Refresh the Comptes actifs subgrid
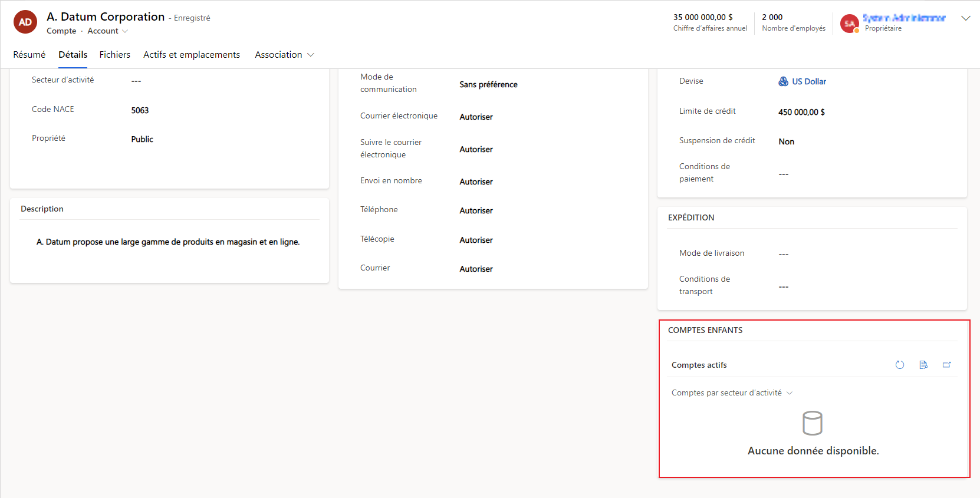Image resolution: width=980 pixels, height=498 pixels. 900,365
